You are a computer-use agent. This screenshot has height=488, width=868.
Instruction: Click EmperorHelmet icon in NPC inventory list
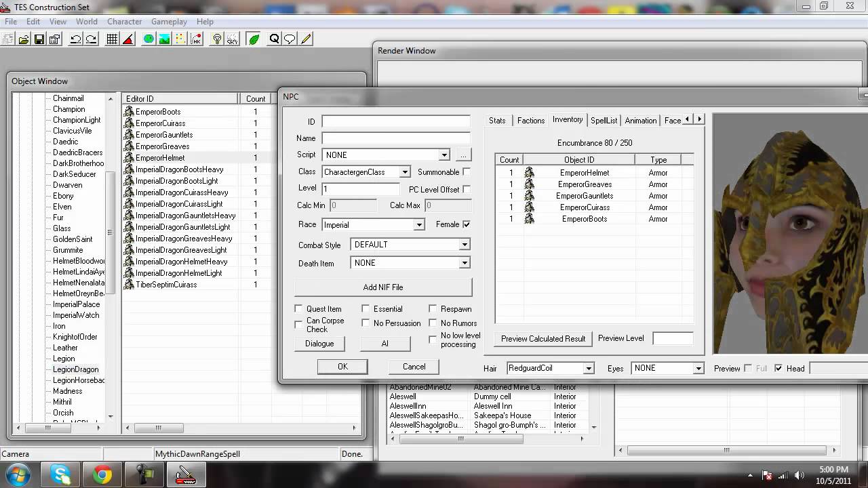pyautogui.click(x=529, y=173)
